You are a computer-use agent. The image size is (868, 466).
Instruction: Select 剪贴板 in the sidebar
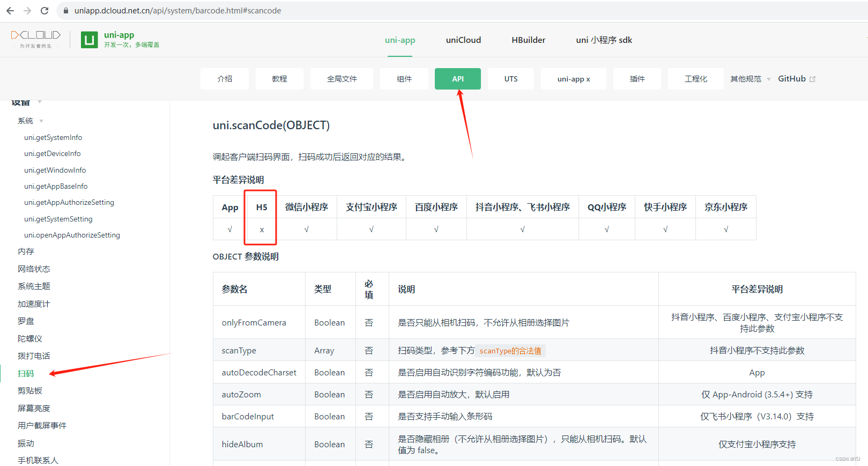(x=30, y=391)
